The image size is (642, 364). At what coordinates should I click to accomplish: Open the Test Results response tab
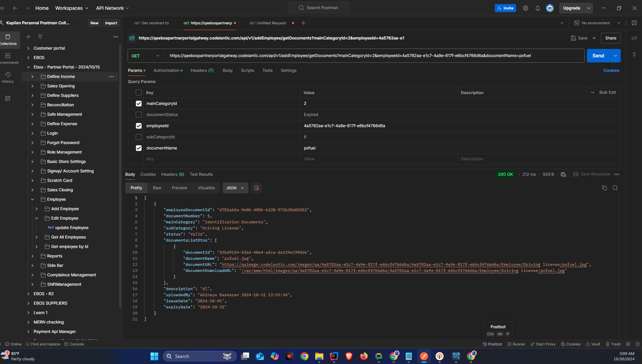(x=201, y=174)
